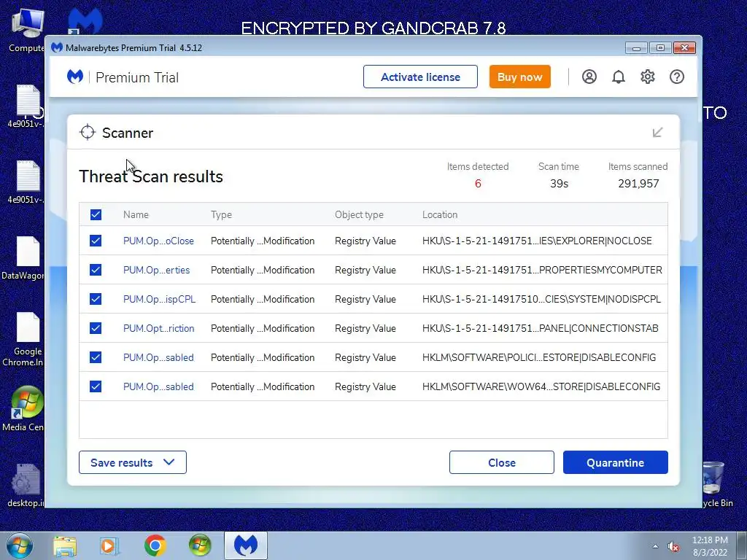The image size is (747, 560).
Task: Select the desktop.ini file icon
Action: [26, 485]
